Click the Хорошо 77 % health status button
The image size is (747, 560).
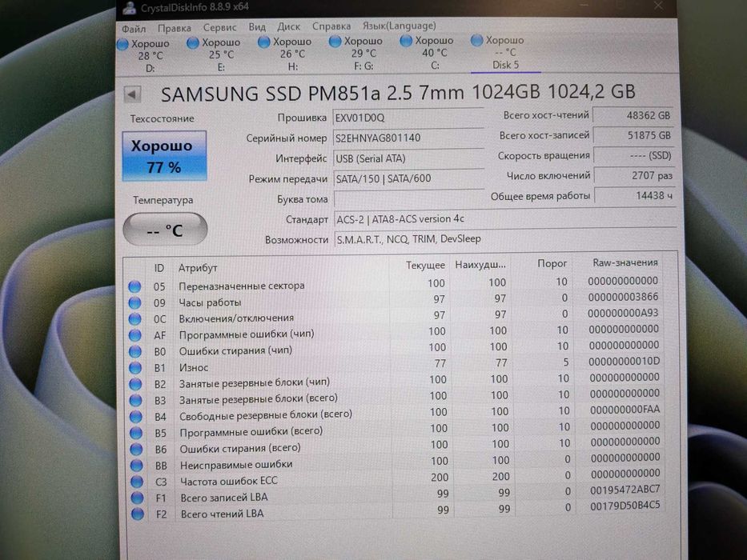click(164, 156)
